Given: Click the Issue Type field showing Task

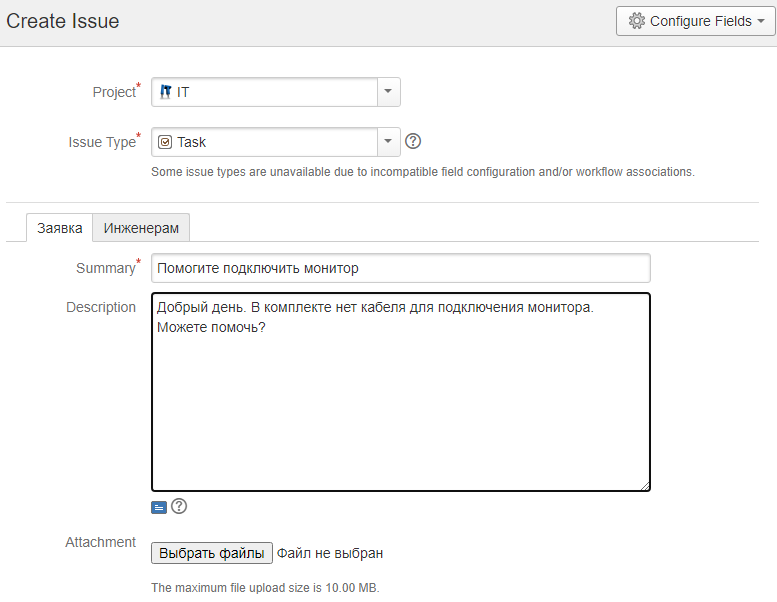Looking at the screenshot, I should [x=265, y=142].
